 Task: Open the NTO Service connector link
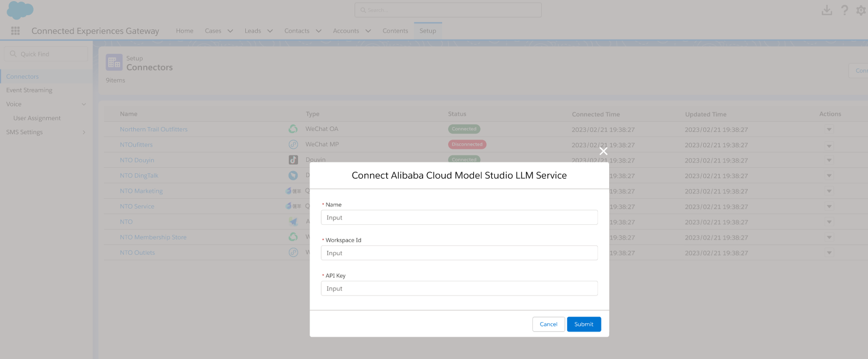click(x=137, y=206)
